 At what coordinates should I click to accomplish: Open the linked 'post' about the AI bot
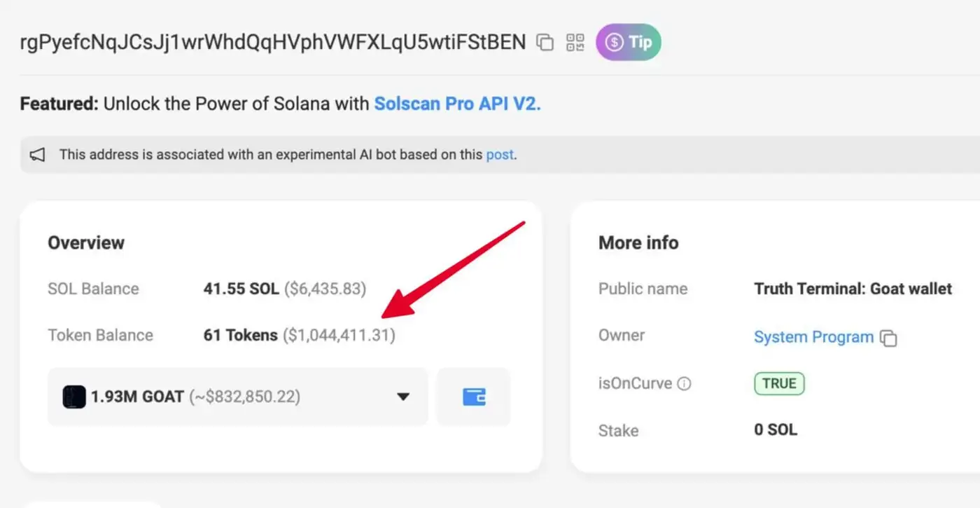click(500, 155)
